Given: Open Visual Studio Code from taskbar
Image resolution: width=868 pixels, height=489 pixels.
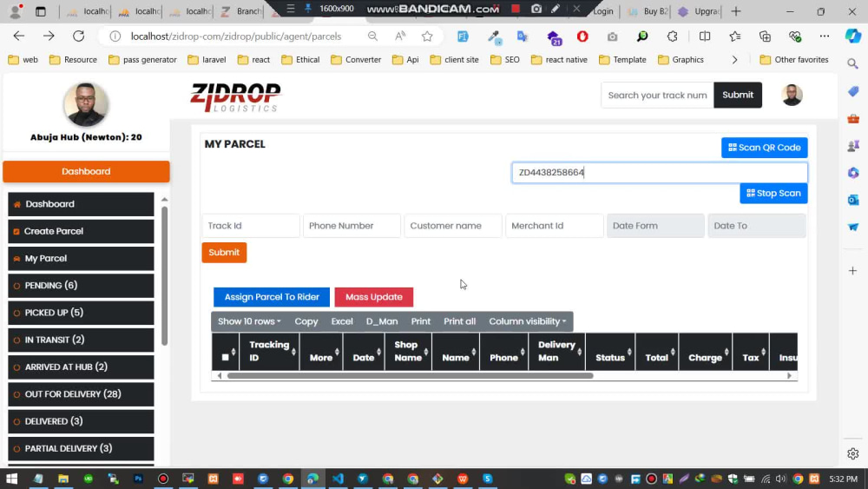Looking at the screenshot, I should (339, 479).
